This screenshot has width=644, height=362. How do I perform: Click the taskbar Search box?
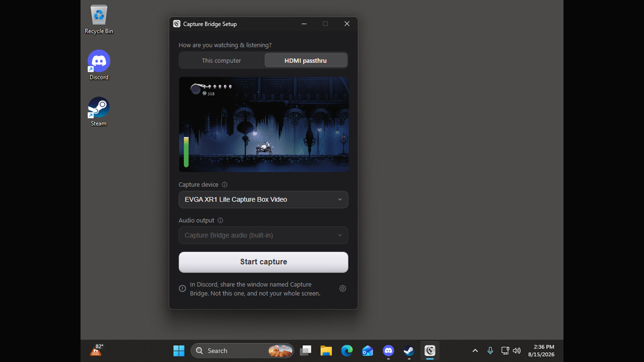pyautogui.click(x=242, y=351)
